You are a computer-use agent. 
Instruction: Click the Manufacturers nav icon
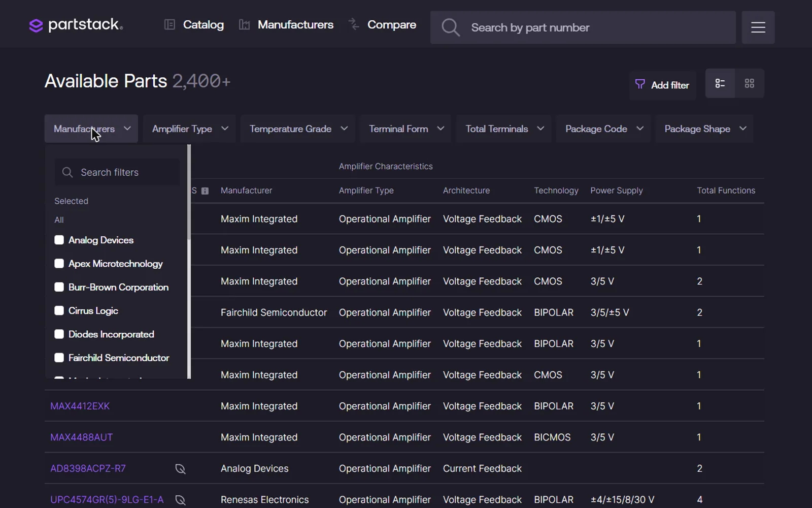coord(244,24)
